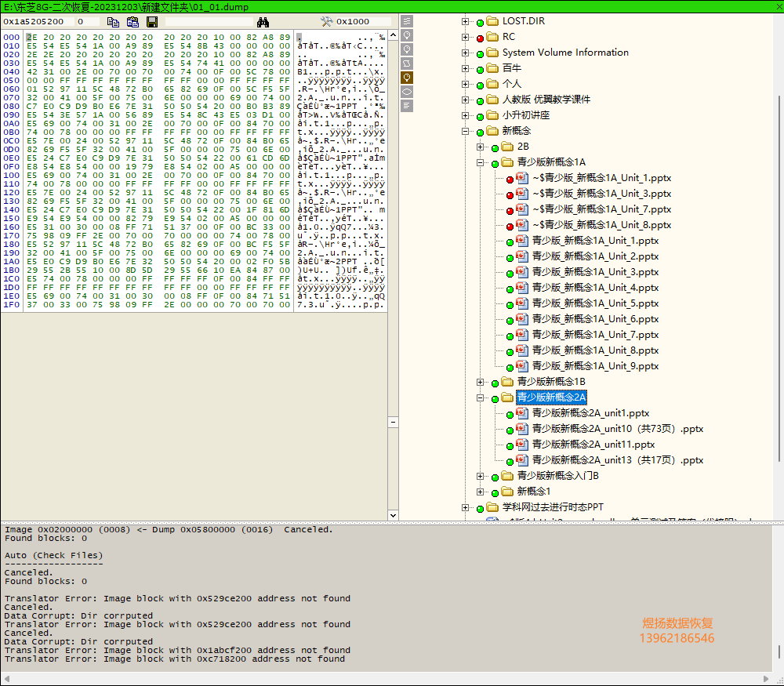Select 青少版新概念2A_unit10（共73页）.pptx file name
Screen dimensions: 784x686
coord(618,429)
